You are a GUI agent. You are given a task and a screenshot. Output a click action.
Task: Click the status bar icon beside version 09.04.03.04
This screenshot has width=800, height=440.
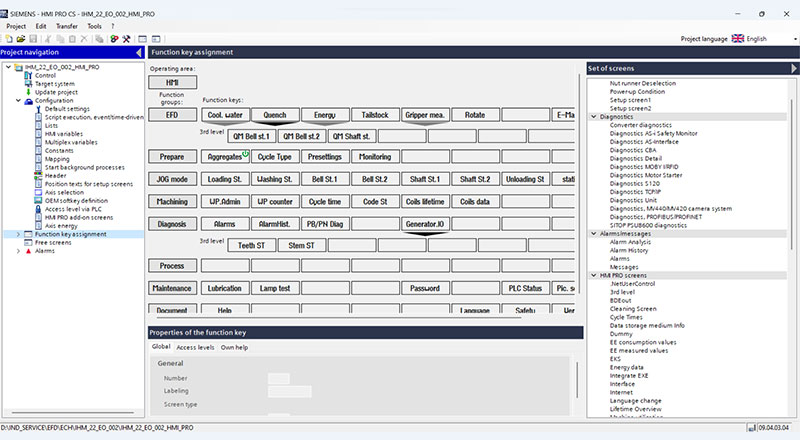pos(752,428)
